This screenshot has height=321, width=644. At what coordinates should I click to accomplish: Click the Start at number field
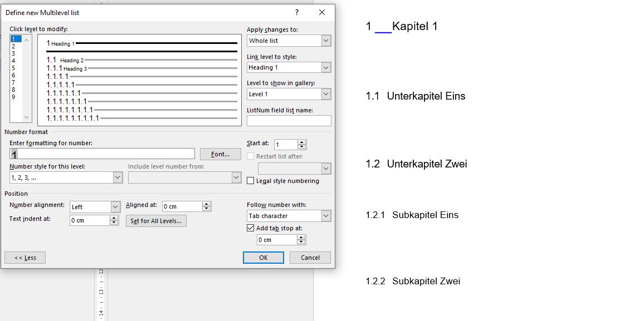click(x=286, y=145)
